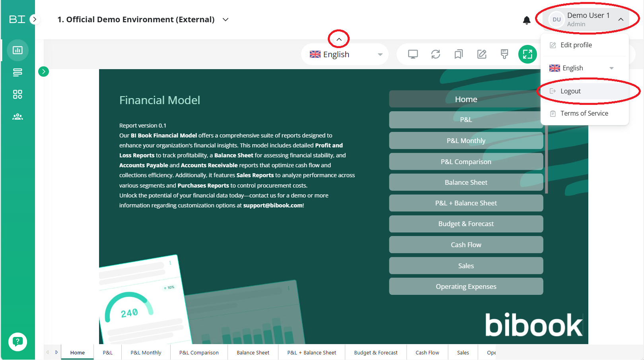This screenshot has height=360, width=644.
Task: Click the refresh report icon
Action: (436, 54)
